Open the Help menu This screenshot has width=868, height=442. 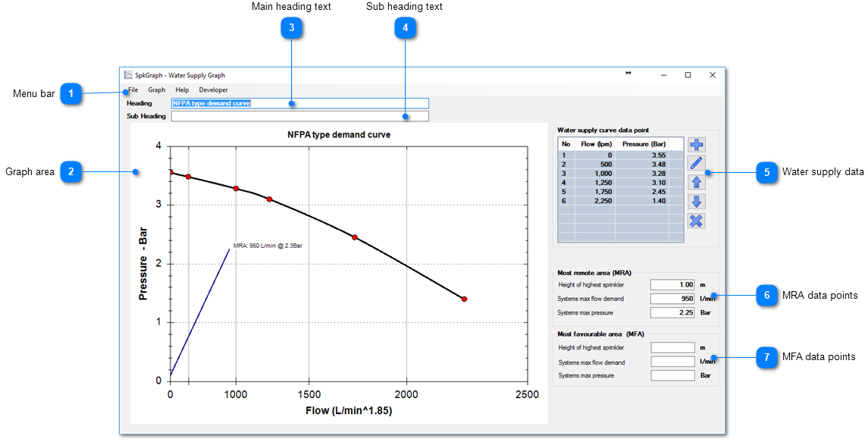(x=182, y=89)
